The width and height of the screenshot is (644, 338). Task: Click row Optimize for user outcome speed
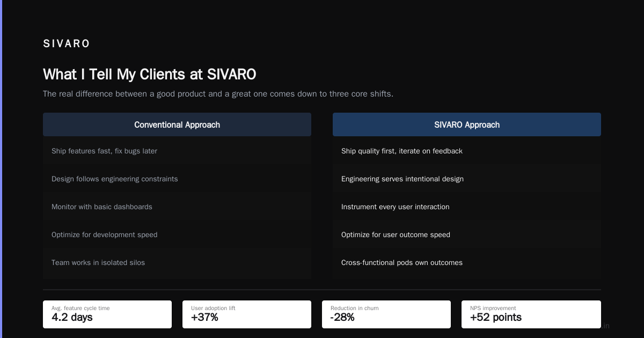[467, 235]
